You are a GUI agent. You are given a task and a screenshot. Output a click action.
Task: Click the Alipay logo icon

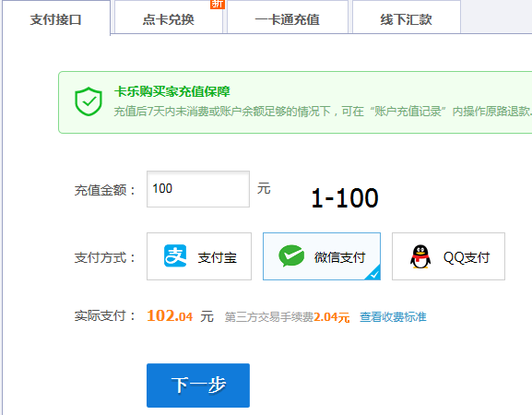(175, 255)
